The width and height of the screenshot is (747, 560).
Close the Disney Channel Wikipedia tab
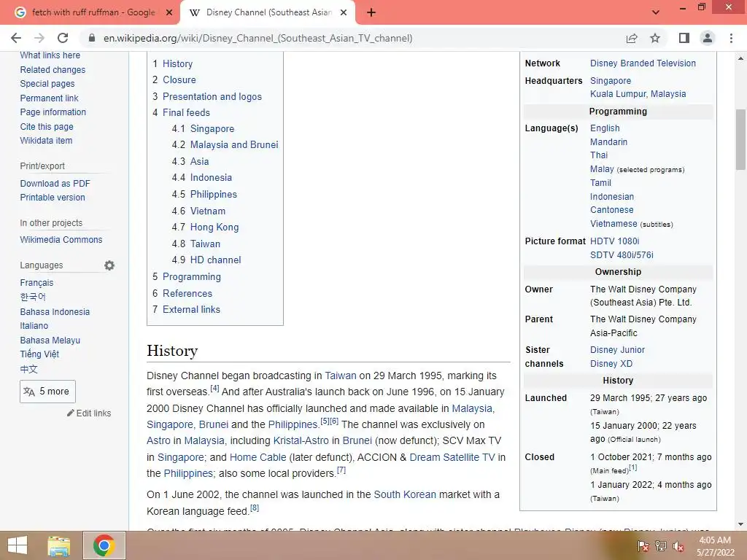344,12
